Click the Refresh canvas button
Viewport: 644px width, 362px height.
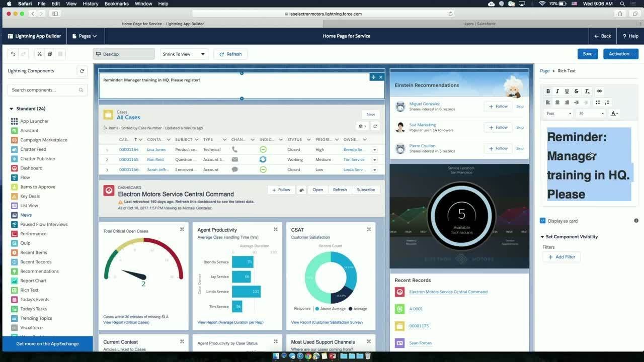230,54
